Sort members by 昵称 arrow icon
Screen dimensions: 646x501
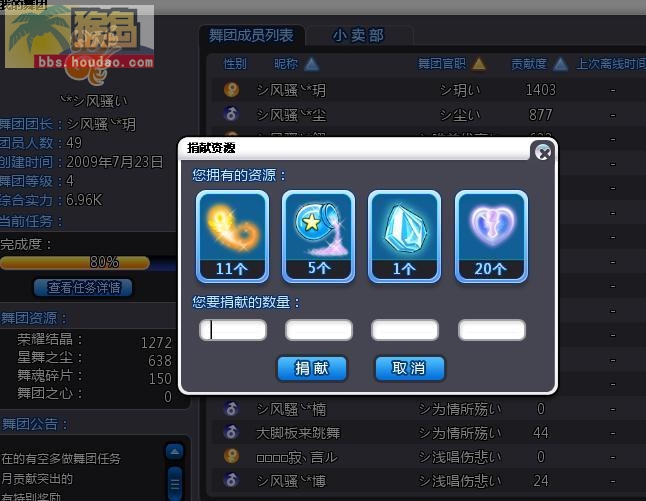[312, 64]
